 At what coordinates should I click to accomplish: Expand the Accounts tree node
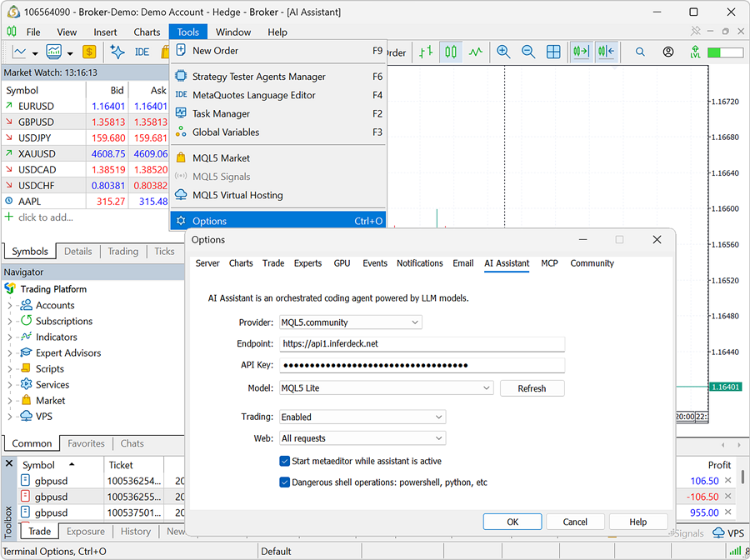[9, 306]
